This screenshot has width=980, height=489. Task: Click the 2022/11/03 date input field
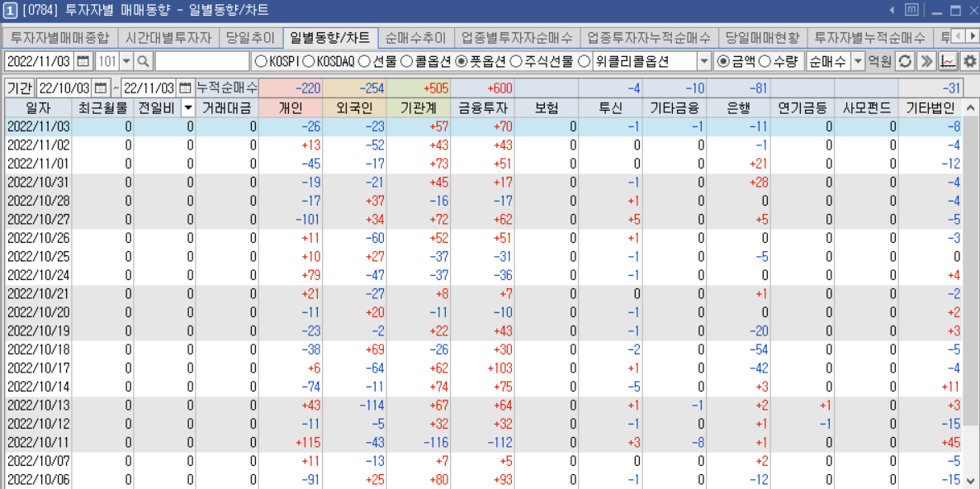pos(40,61)
